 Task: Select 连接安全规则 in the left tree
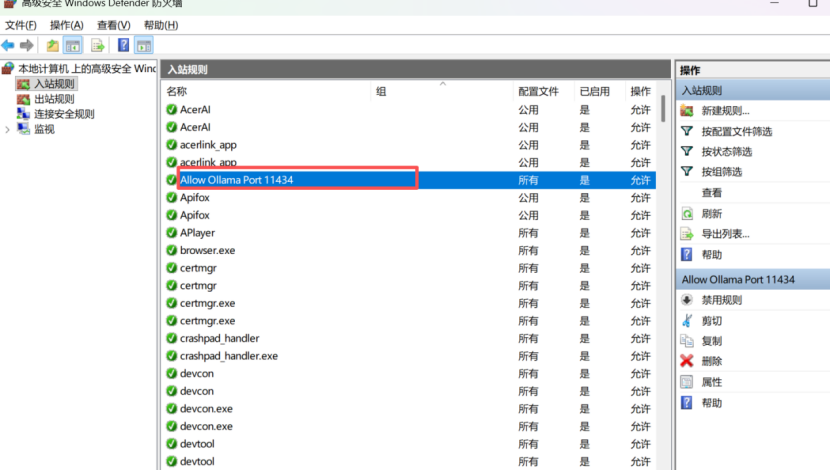(x=64, y=114)
